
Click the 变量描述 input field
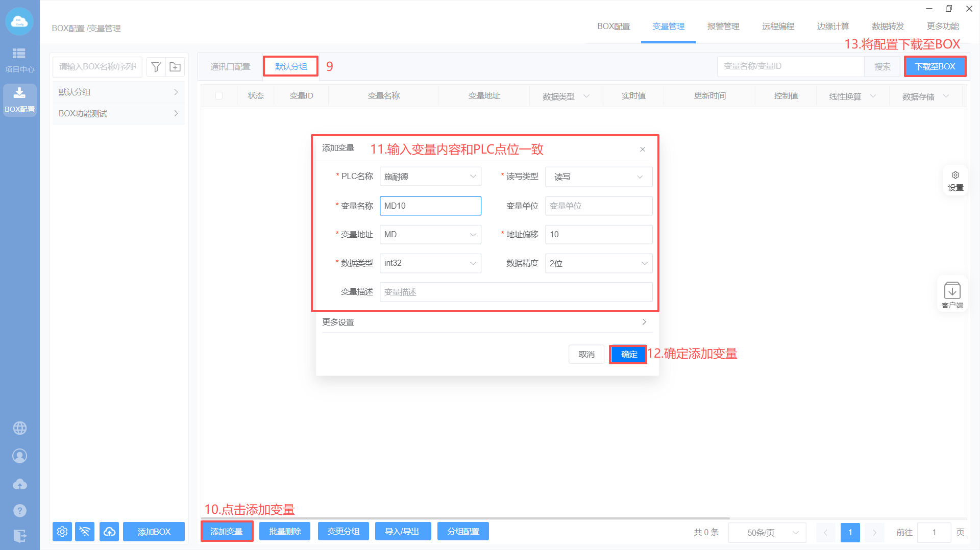pos(516,292)
